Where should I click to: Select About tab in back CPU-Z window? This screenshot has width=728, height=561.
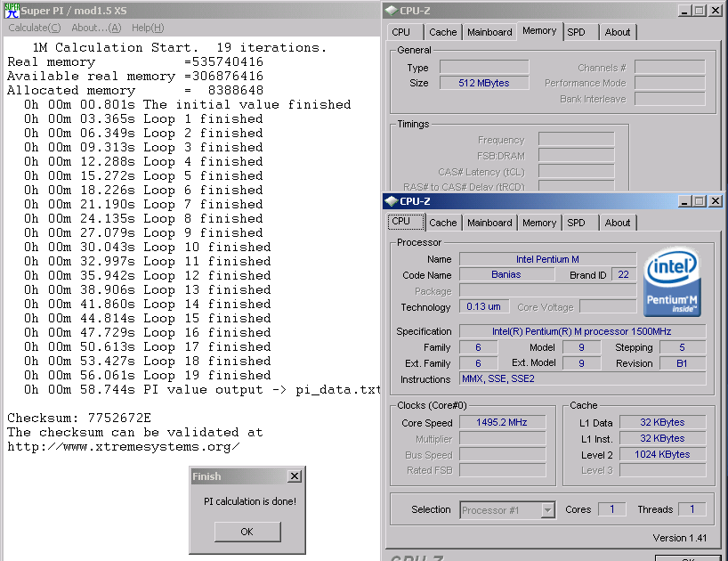pyautogui.click(x=617, y=32)
